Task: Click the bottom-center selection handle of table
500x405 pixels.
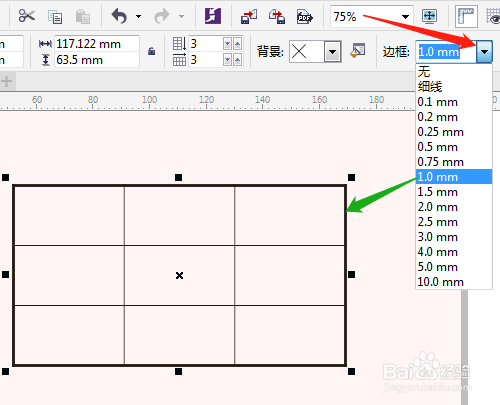Action: [x=178, y=371]
